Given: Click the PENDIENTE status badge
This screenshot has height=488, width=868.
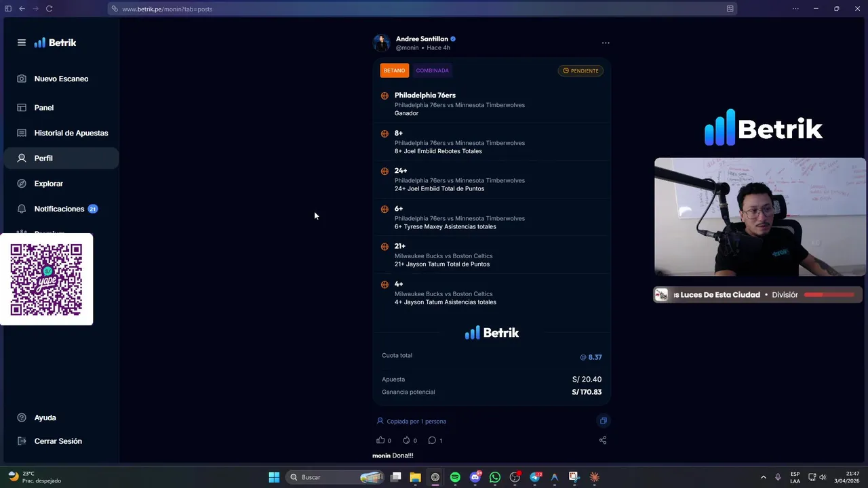Looking at the screenshot, I should (x=580, y=70).
